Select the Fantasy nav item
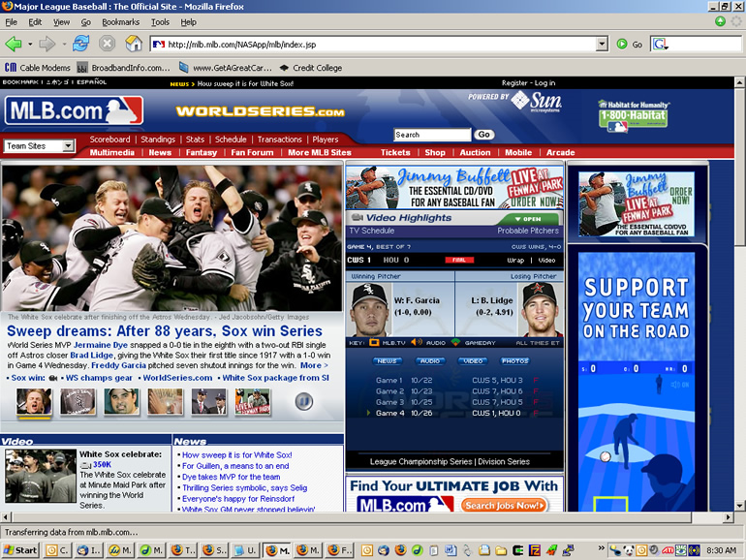The width and height of the screenshot is (746, 560). (202, 153)
